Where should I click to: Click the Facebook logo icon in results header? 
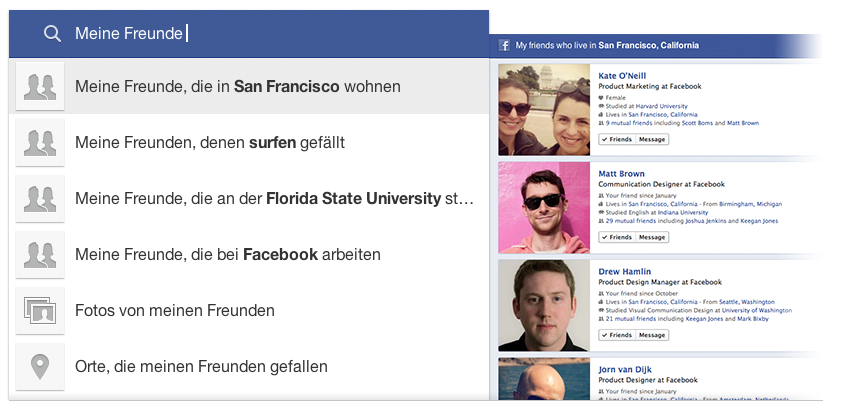pos(506,46)
